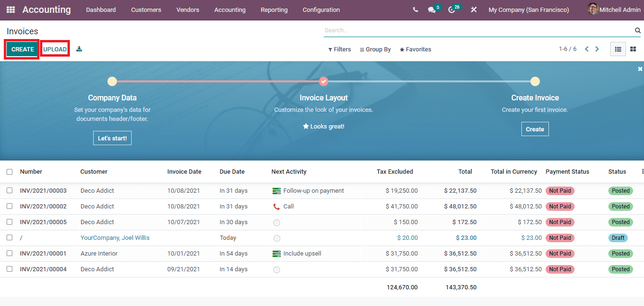Open the Group By dropdown
The width and height of the screenshot is (644, 306).
(x=375, y=49)
